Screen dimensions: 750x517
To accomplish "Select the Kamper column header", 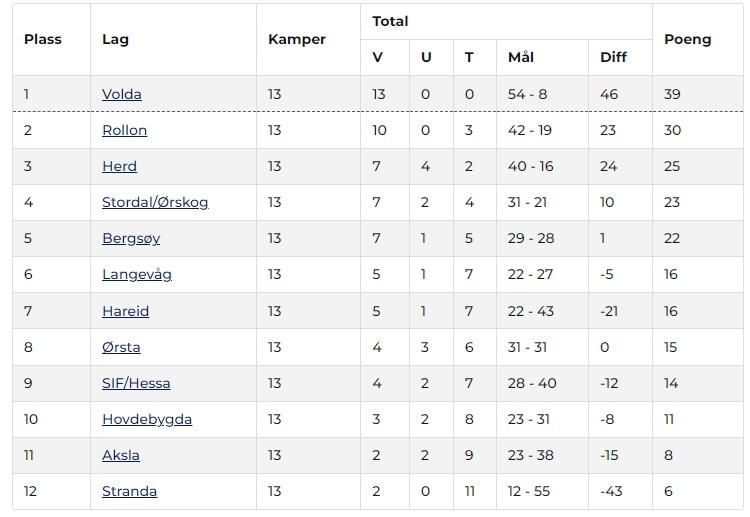I will [297, 39].
